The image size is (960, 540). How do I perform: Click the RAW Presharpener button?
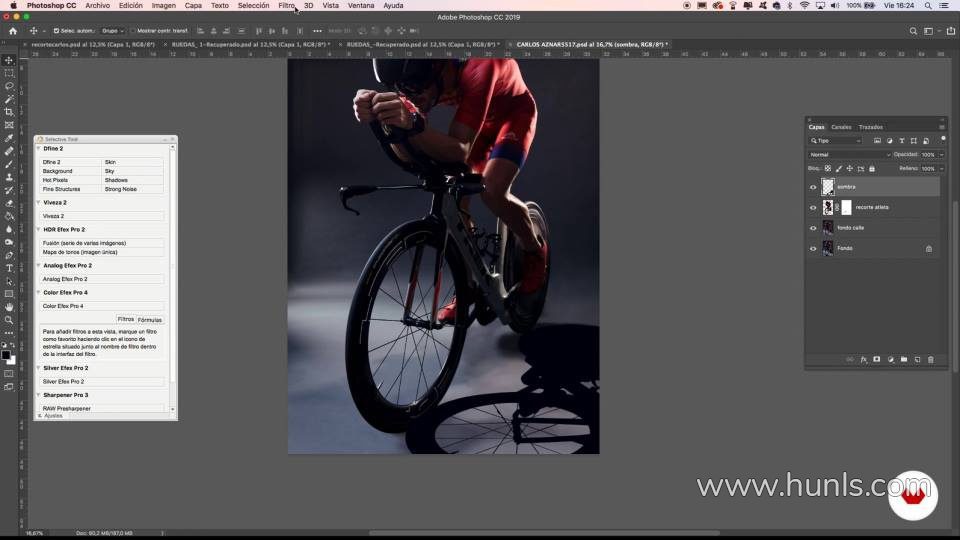tap(102, 408)
